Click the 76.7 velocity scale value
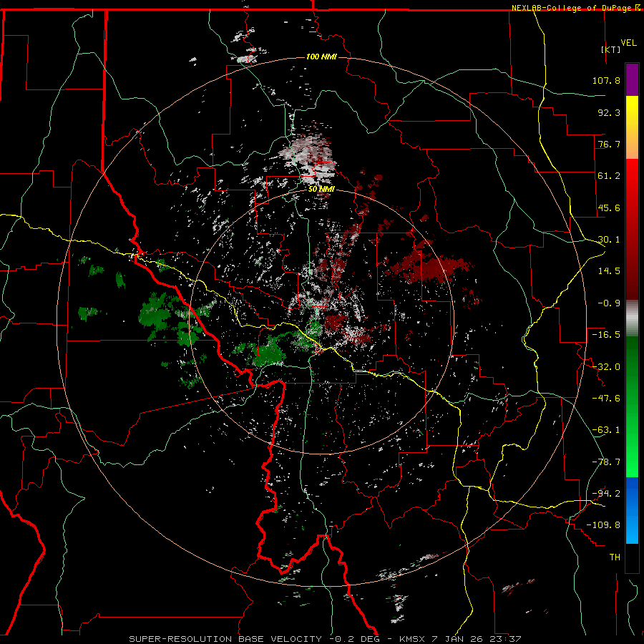 (x=609, y=144)
